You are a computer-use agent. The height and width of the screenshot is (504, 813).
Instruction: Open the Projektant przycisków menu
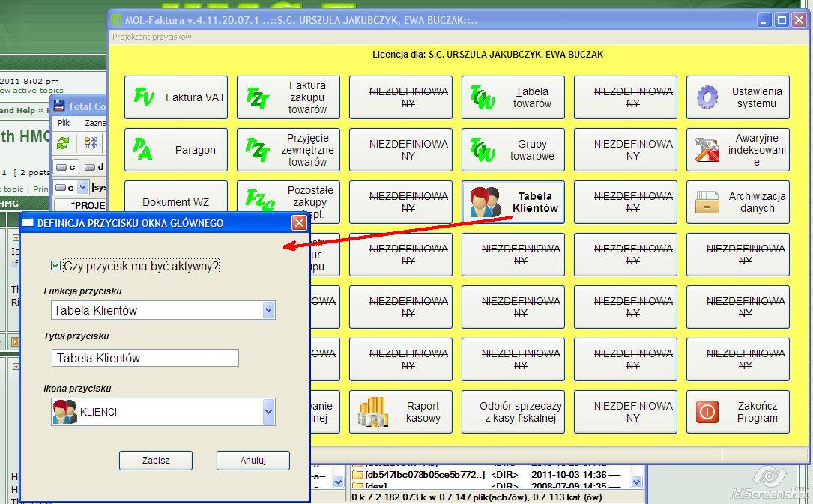pos(152,37)
